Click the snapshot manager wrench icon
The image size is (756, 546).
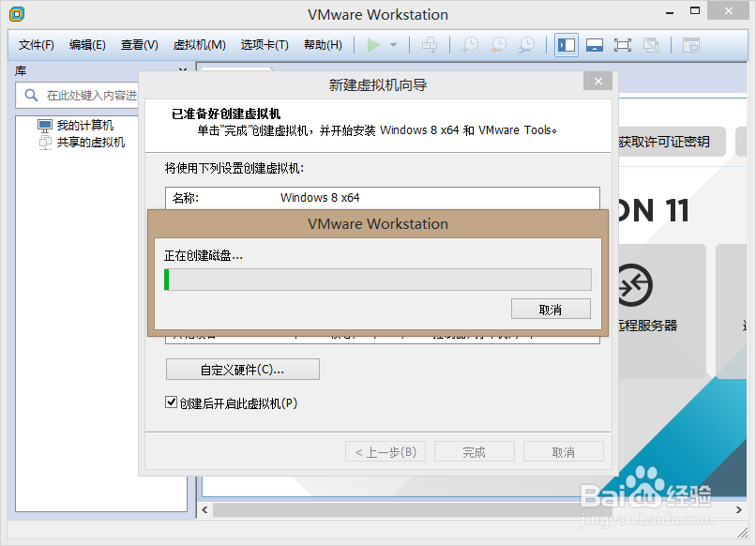pyautogui.click(x=526, y=45)
